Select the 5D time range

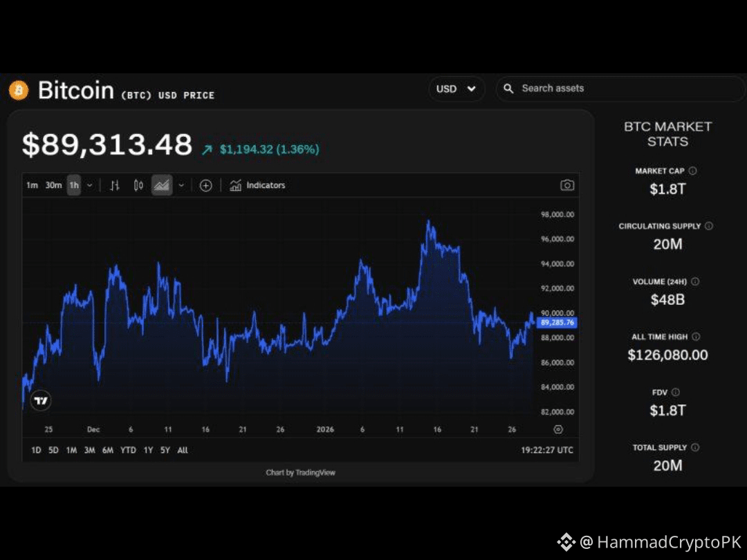coord(53,450)
